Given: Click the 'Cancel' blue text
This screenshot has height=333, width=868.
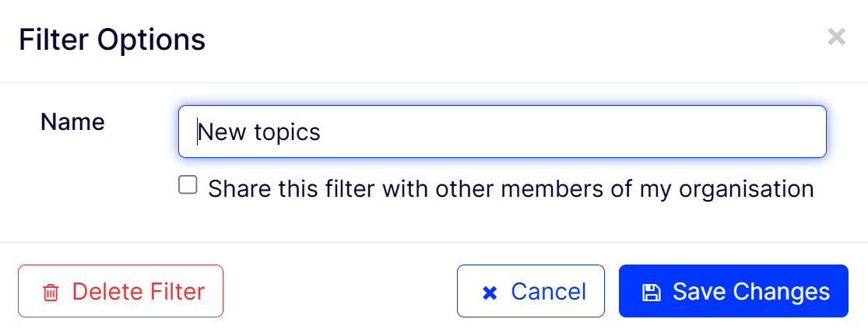Looking at the screenshot, I should [x=548, y=292].
